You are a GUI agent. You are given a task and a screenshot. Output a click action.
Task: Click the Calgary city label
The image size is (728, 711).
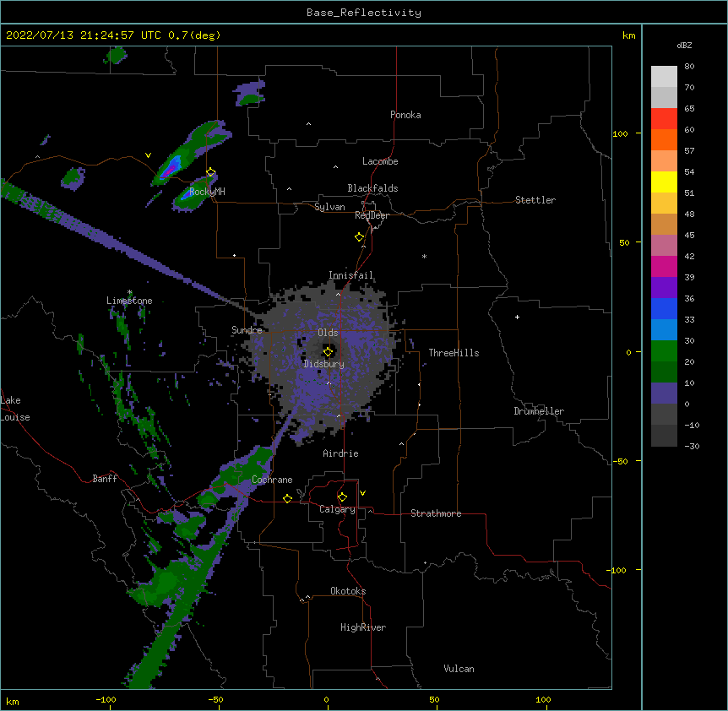[x=337, y=509]
